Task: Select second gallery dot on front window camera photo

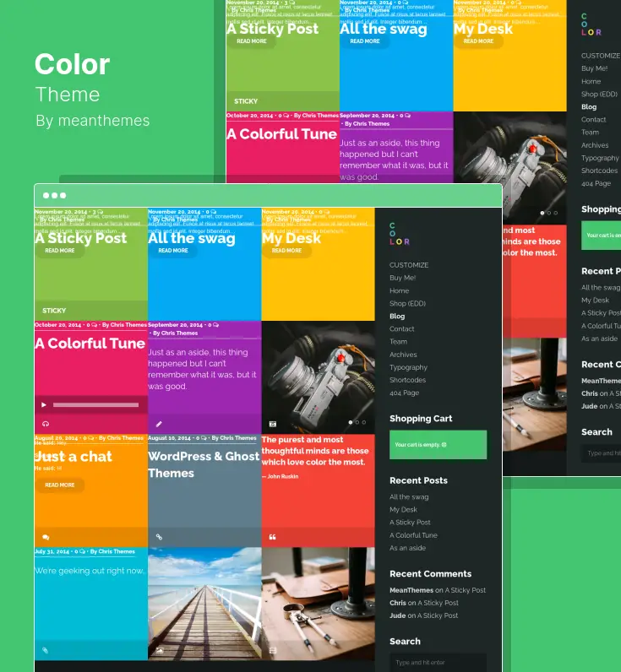Action: (x=357, y=422)
